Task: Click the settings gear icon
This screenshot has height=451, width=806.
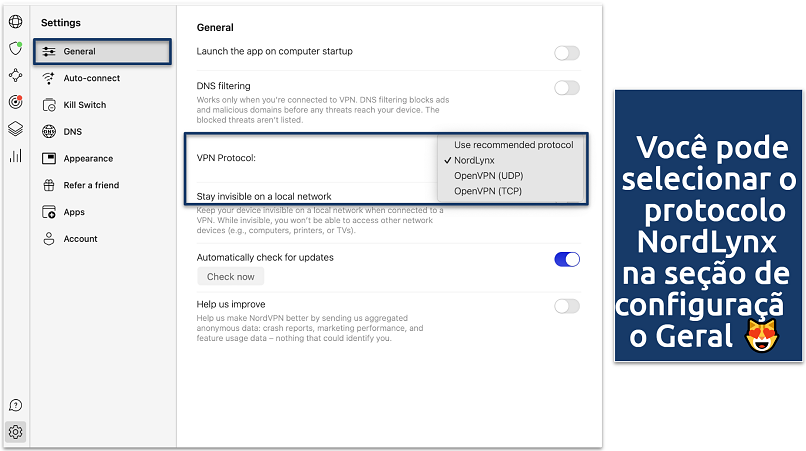Action: pyautogui.click(x=15, y=432)
